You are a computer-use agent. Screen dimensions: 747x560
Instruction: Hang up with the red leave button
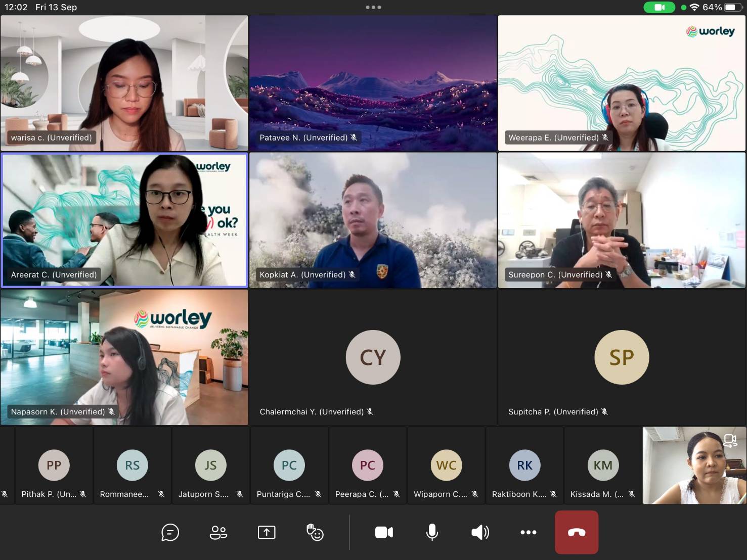coord(577,532)
